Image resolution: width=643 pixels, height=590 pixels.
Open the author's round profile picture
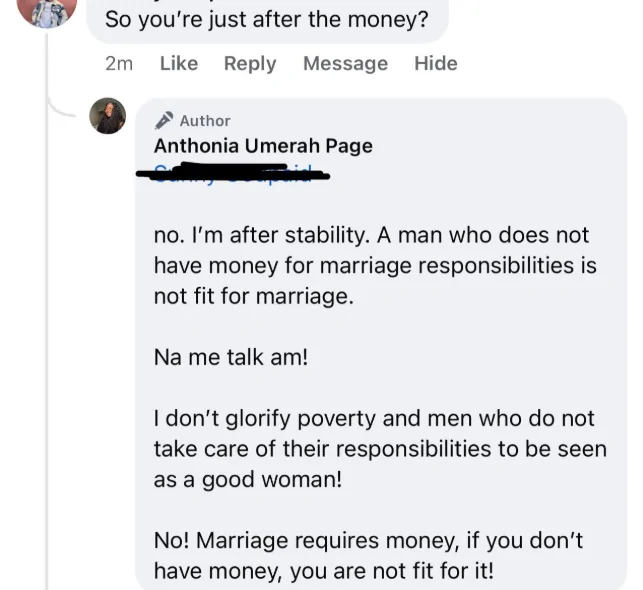pyautogui.click(x=108, y=116)
